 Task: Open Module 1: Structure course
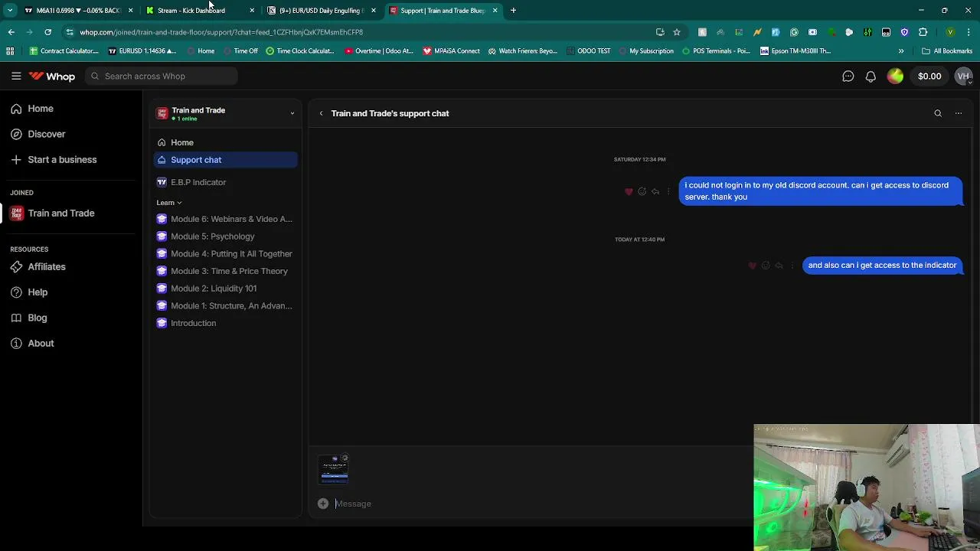(225, 305)
